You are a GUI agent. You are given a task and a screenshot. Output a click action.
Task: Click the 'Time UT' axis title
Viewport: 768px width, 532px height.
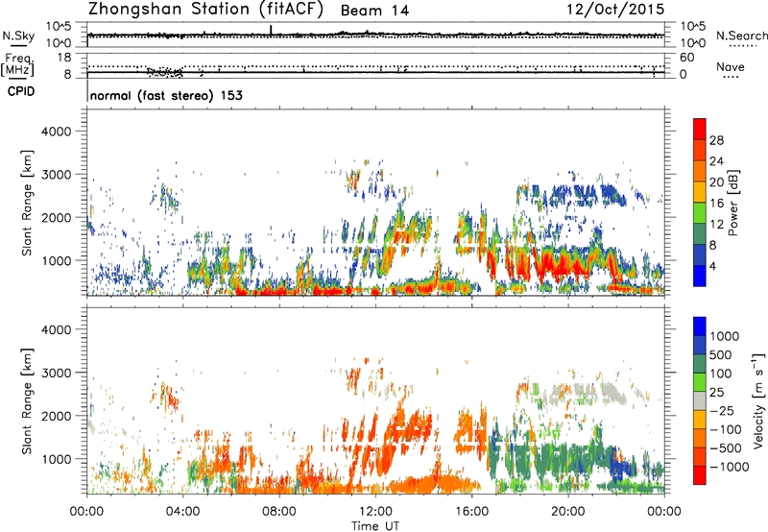click(375, 525)
